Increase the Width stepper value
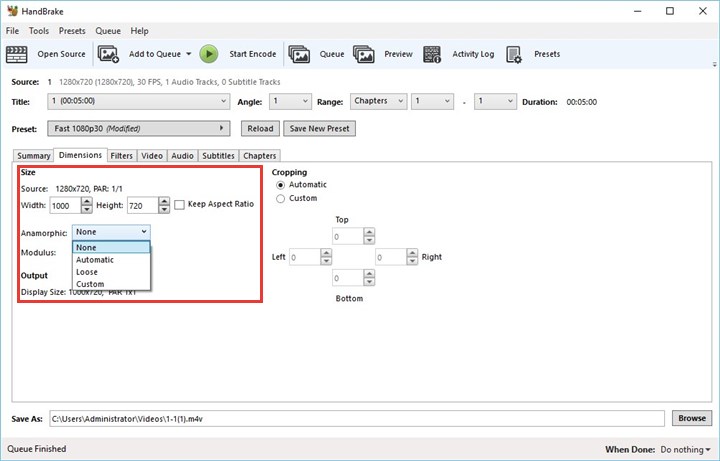The width and height of the screenshot is (720, 461). point(86,200)
